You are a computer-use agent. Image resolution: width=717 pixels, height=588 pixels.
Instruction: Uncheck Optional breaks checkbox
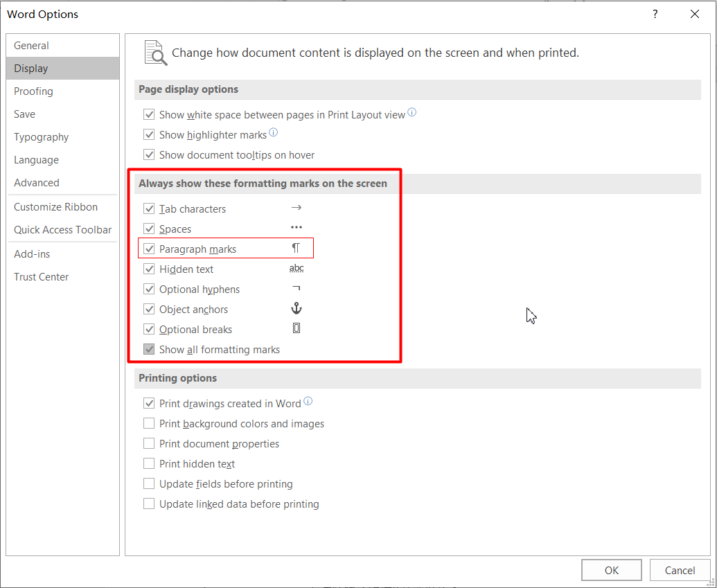pos(149,329)
